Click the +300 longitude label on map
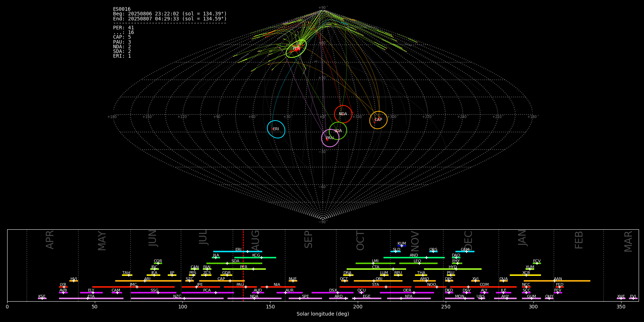 coord(392,117)
